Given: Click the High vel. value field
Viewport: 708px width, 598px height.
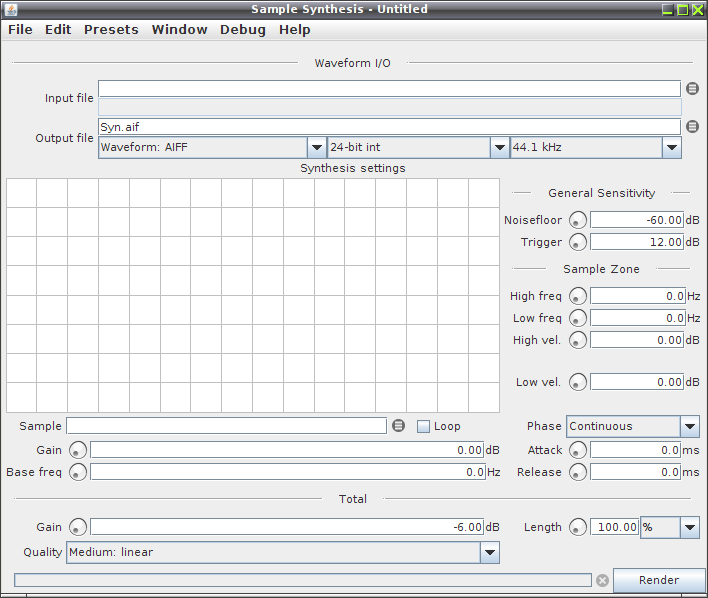Looking at the screenshot, I should pos(637,340).
